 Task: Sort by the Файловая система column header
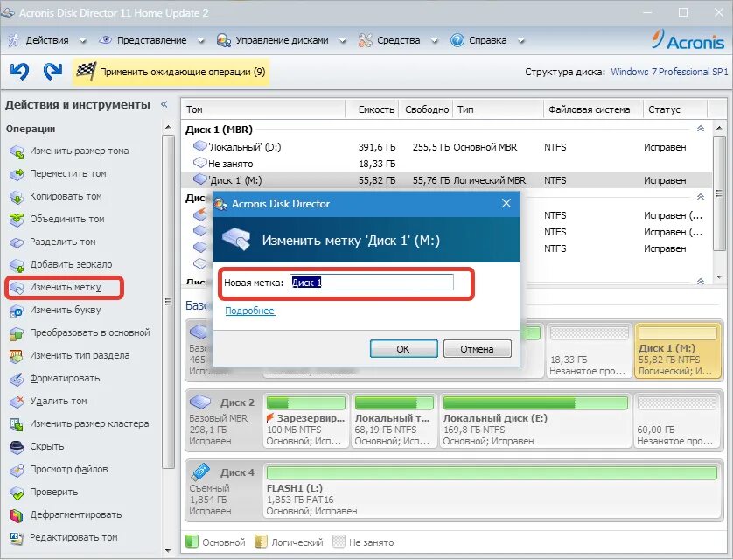point(593,109)
